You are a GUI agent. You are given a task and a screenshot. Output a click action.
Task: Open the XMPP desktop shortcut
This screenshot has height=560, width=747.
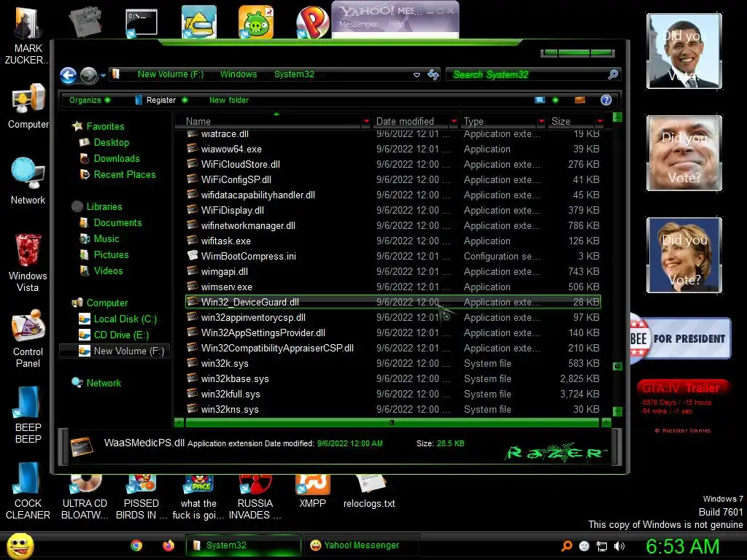312,491
